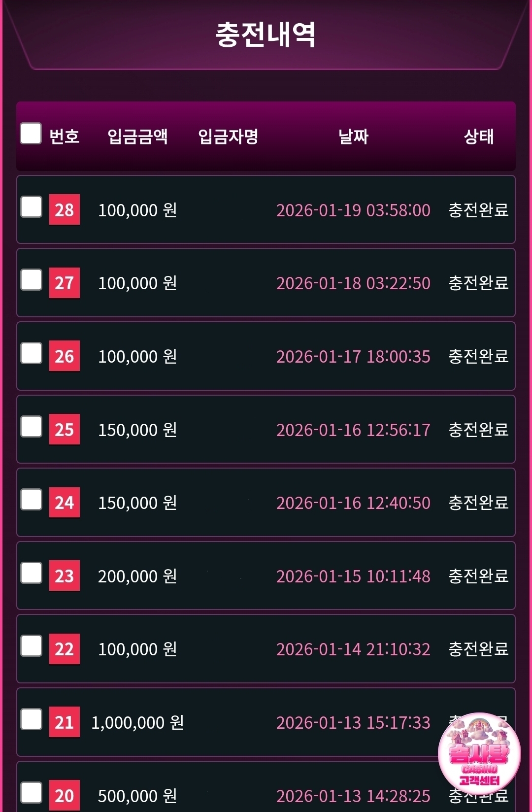The height and width of the screenshot is (812, 532).
Task: Click 충전완료 status on row 28
Action: (x=478, y=210)
